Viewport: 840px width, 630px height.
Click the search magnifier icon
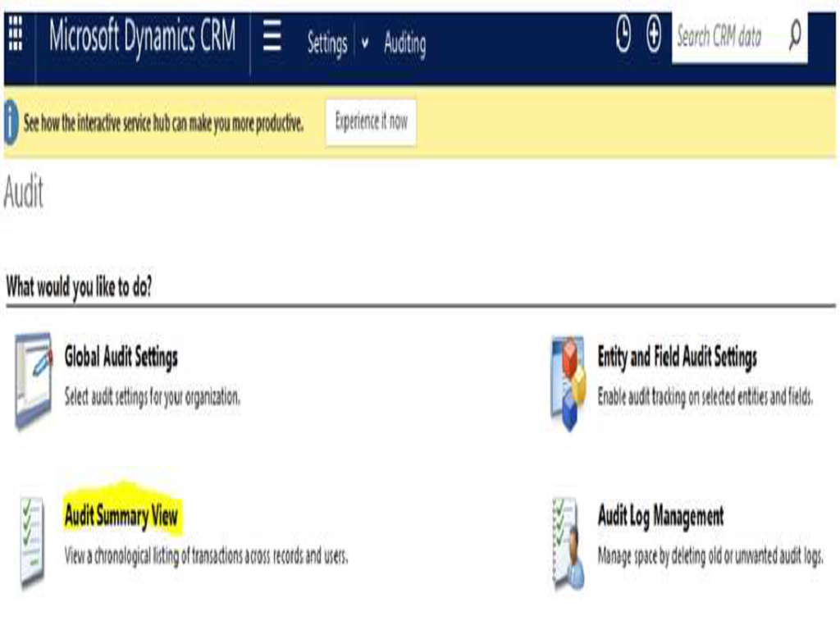coord(795,35)
